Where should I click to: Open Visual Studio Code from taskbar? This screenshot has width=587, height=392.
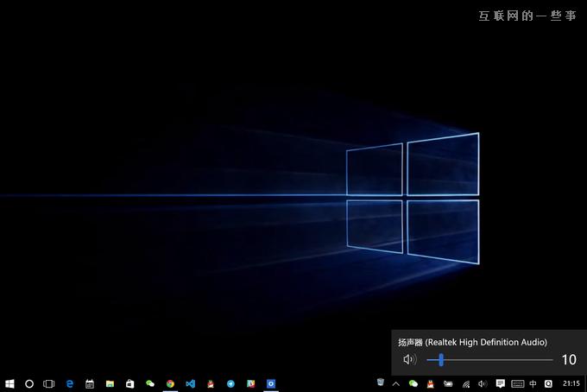point(191,383)
